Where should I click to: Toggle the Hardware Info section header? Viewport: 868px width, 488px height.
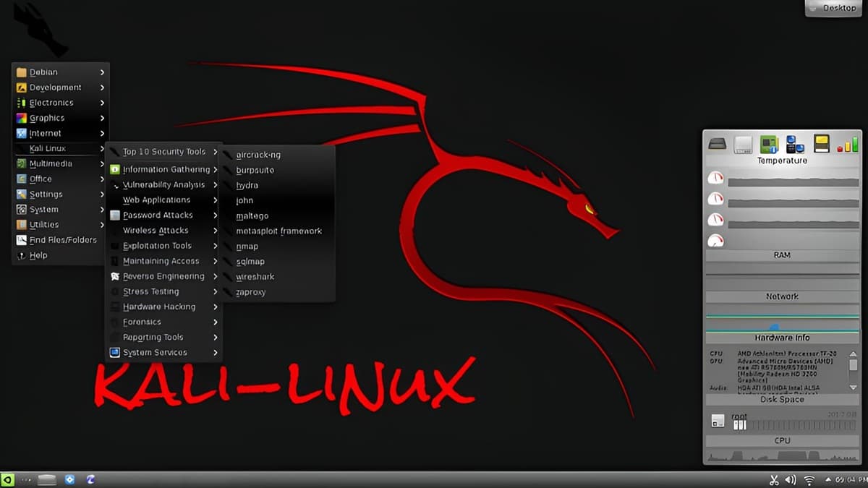click(x=782, y=338)
